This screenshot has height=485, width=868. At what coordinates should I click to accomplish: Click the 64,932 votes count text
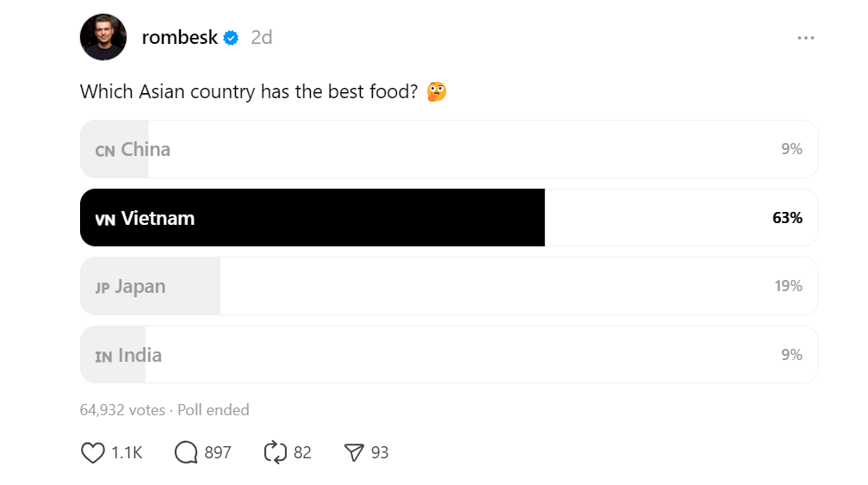point(122,410)
